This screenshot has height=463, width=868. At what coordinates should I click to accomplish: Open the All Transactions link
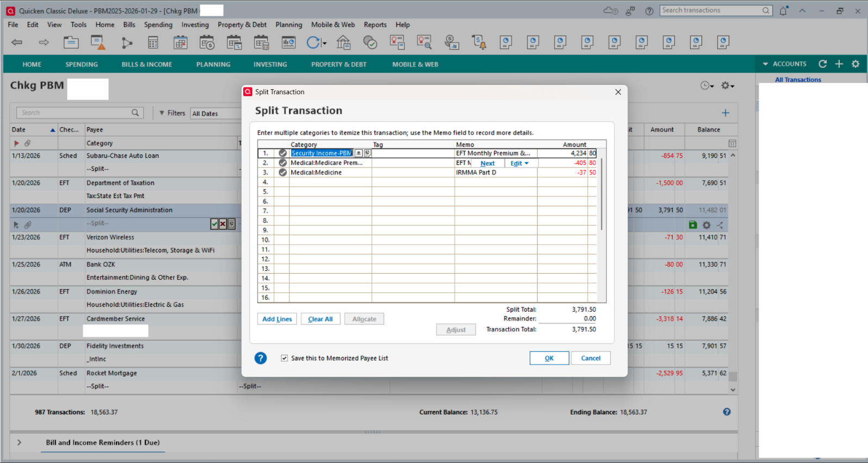tap(798, 79)
